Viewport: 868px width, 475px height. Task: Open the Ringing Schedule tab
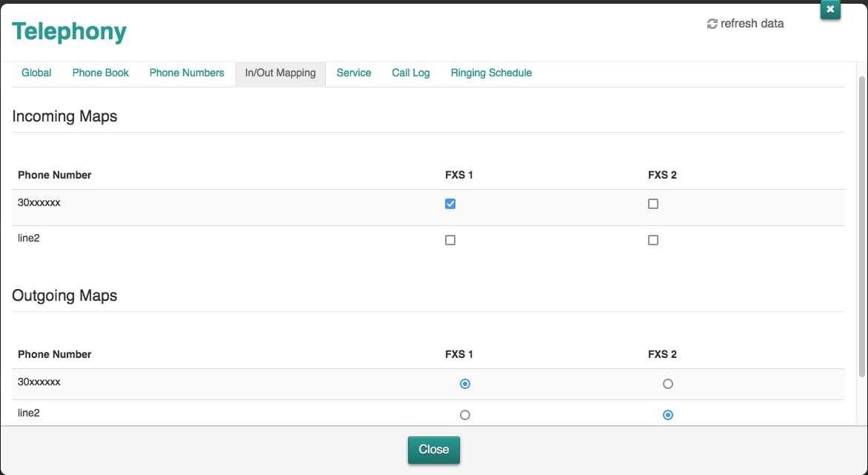click(x=491, y=73)
